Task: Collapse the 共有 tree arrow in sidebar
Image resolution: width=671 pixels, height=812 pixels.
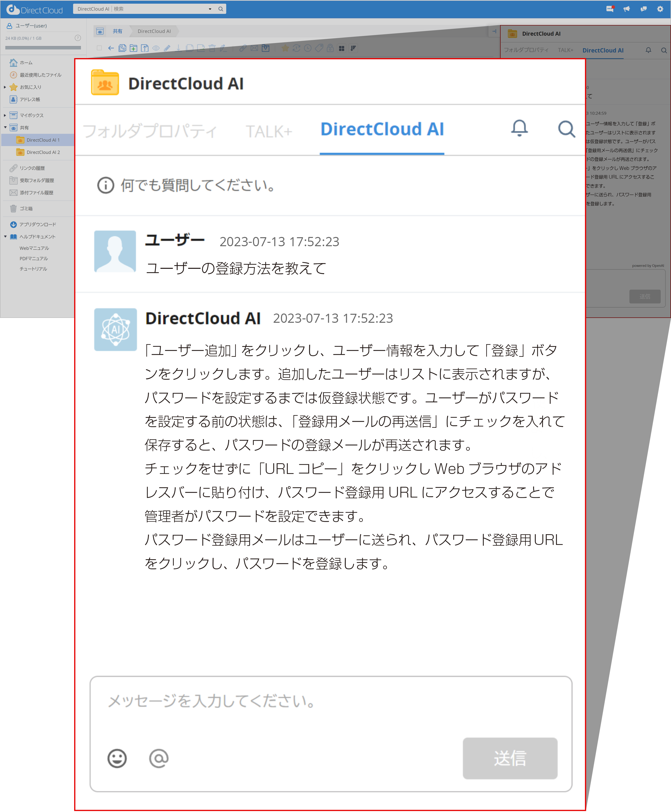Action: (x=5, y=128)
